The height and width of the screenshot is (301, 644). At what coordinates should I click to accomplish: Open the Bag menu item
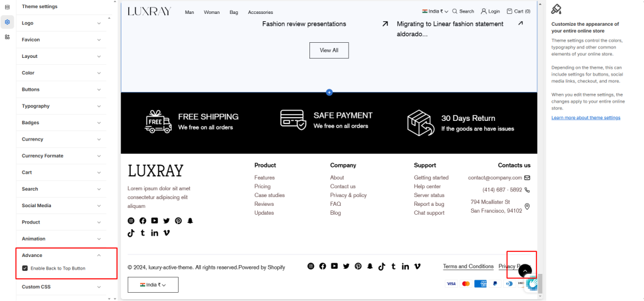(x=234, y=13)
